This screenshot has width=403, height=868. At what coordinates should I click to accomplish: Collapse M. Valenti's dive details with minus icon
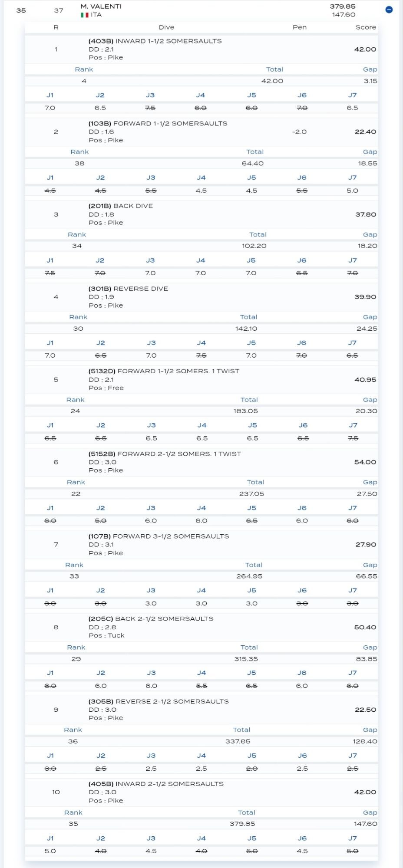[x=389, y=10]
